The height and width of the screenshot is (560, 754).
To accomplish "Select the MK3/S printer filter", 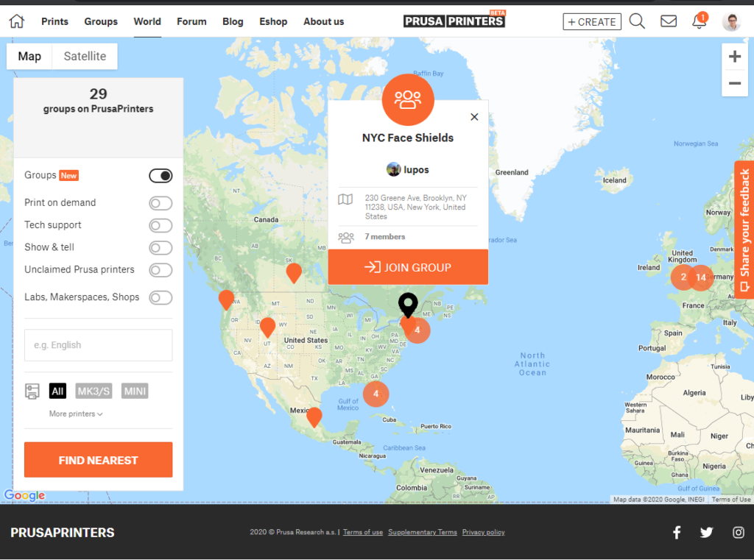I will (x=94, y=391).
